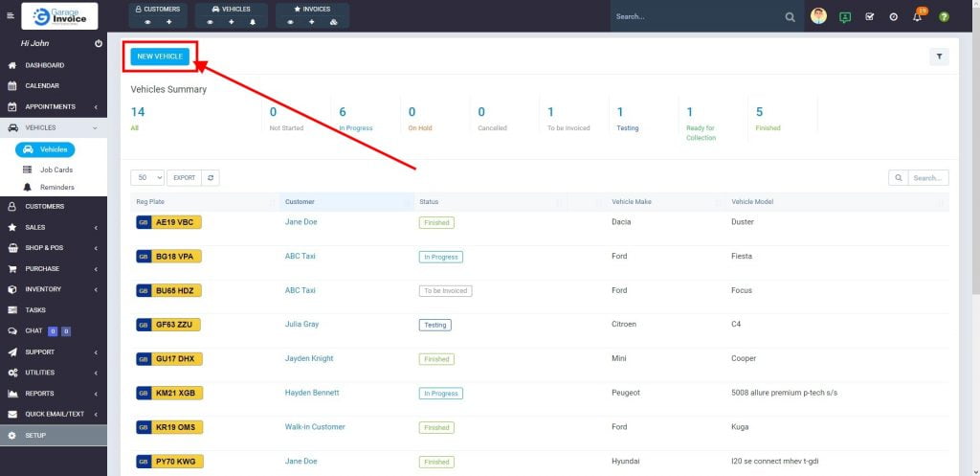Click the filter funnel icon
Viewport: 980px width, 476px height.
[939, 57]
